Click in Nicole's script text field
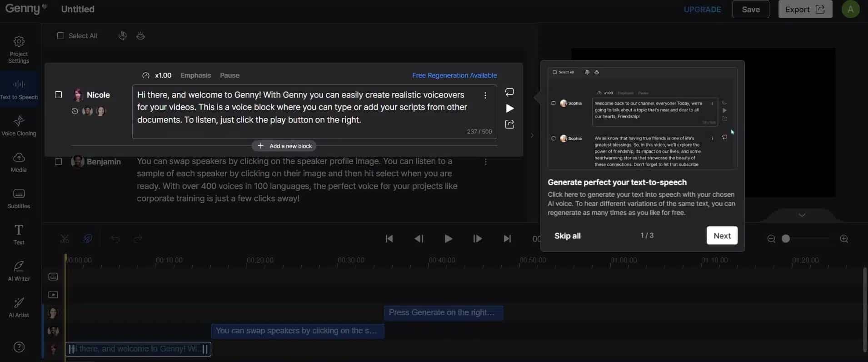Screen dimensions: 868x362 point(314,111)
